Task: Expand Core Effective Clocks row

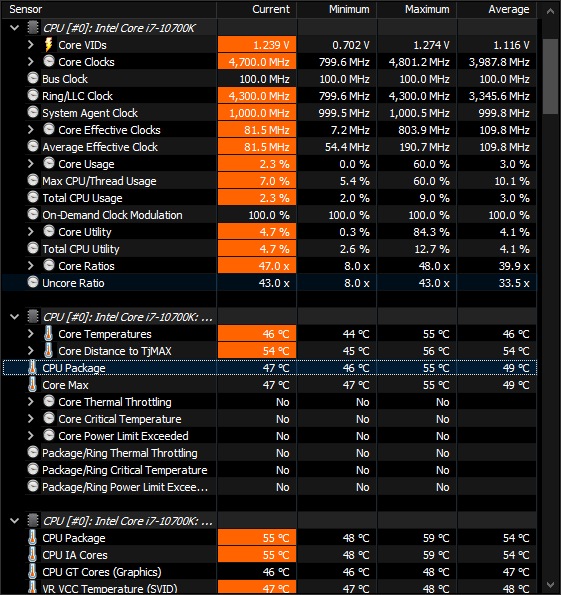Action: click(x=31, y=130)
